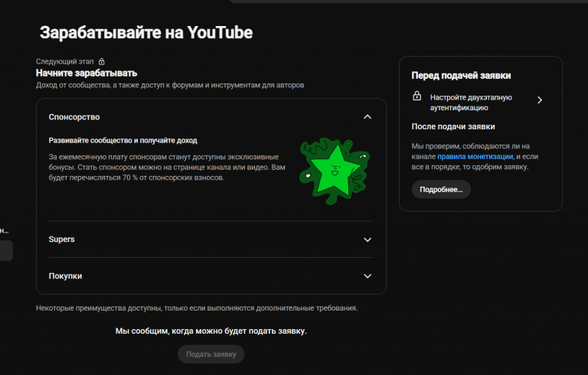Click the Спонсорство section title
The image size is (588, 375).
74,117
